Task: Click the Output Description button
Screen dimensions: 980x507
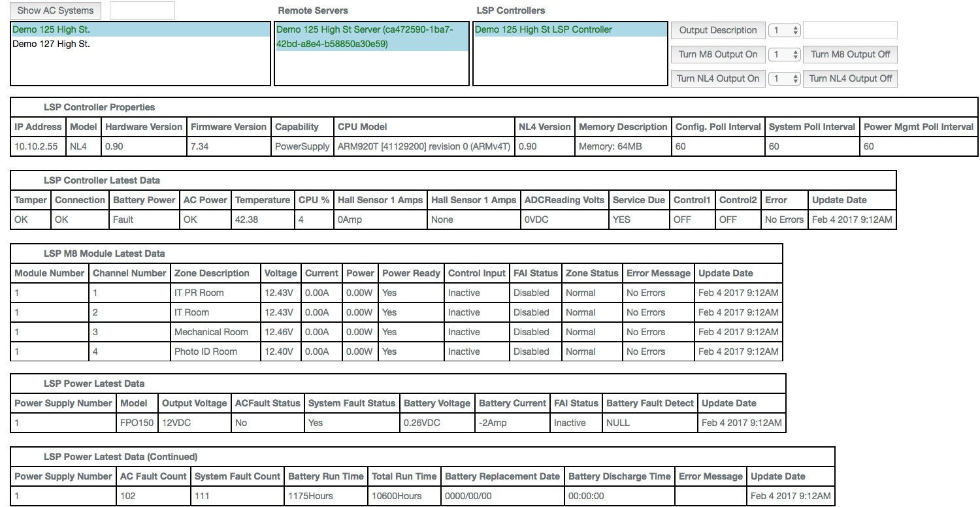Action: 717,30
